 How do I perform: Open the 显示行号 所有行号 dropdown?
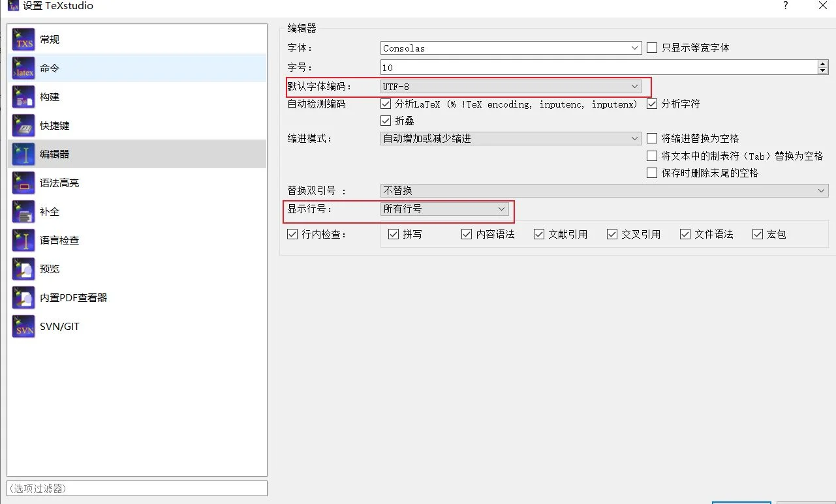tap(444, 209)
